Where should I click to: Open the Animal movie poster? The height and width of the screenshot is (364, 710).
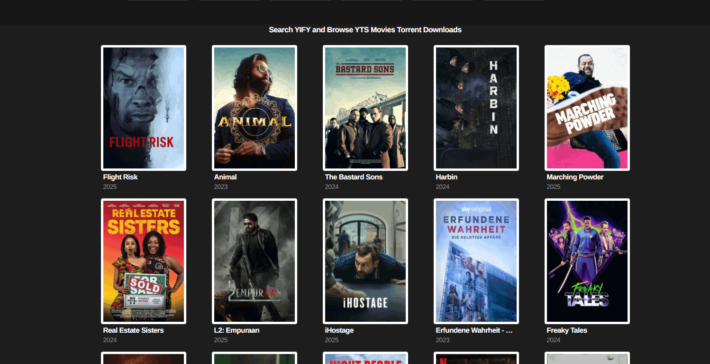pos(254,108)
